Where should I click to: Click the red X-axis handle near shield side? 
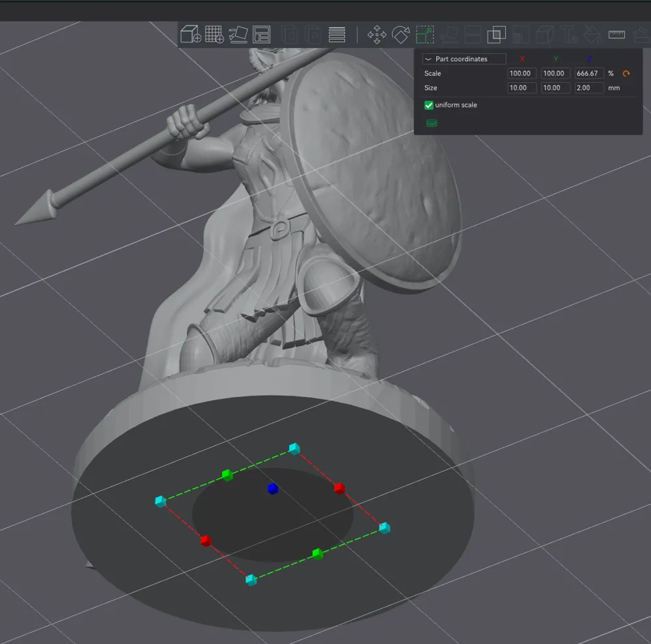pyautogui.click(x=340, y=488)
